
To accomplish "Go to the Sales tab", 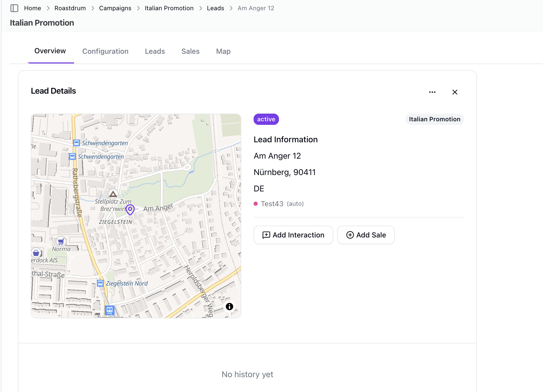I will [x=190, y=51].
